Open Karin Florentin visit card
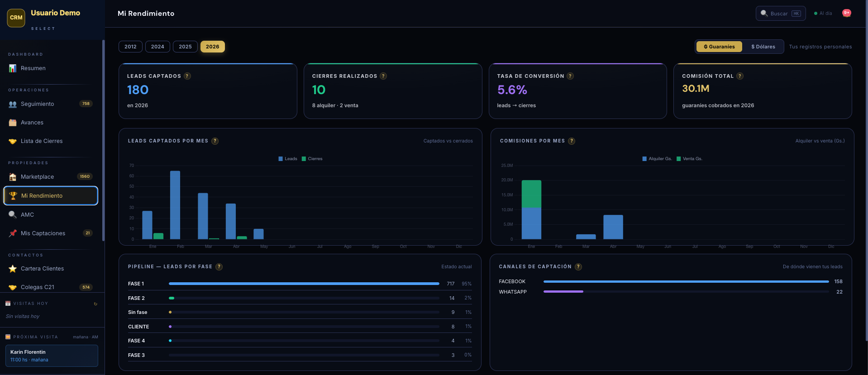The image size is (868, 375). click(52, 356)
